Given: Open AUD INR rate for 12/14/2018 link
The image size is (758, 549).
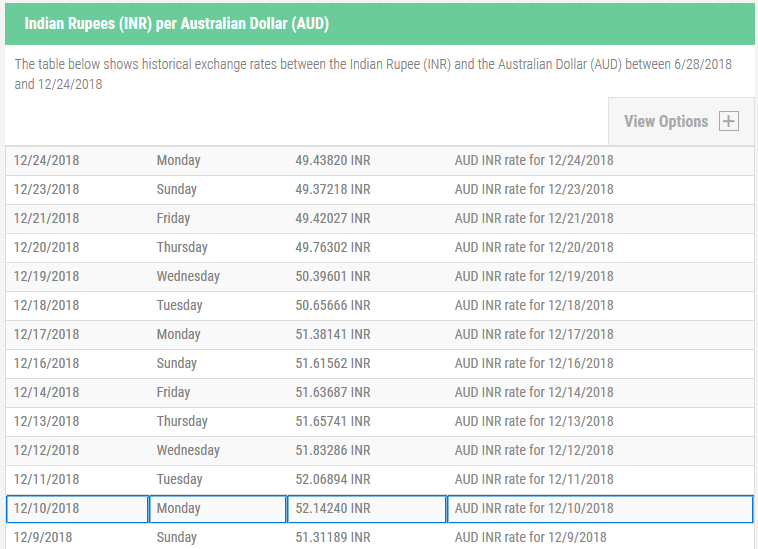Looking at the screenshot, I should (534, 392).
